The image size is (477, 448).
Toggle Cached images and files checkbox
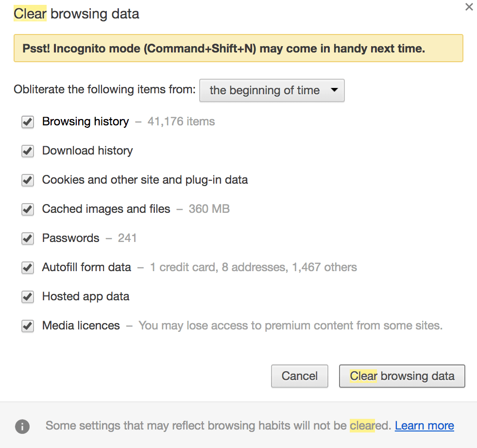coord(28,209)
